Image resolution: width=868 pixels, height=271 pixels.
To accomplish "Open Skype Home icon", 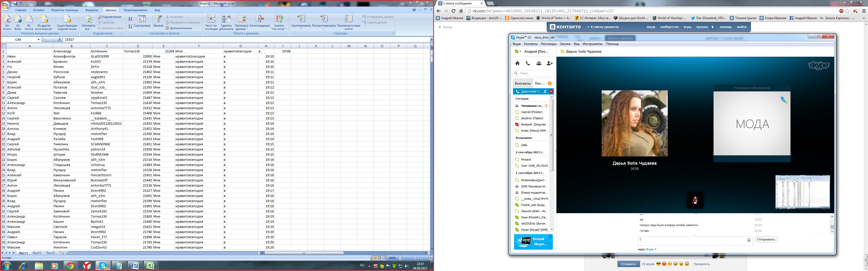I will click(517, 63).
